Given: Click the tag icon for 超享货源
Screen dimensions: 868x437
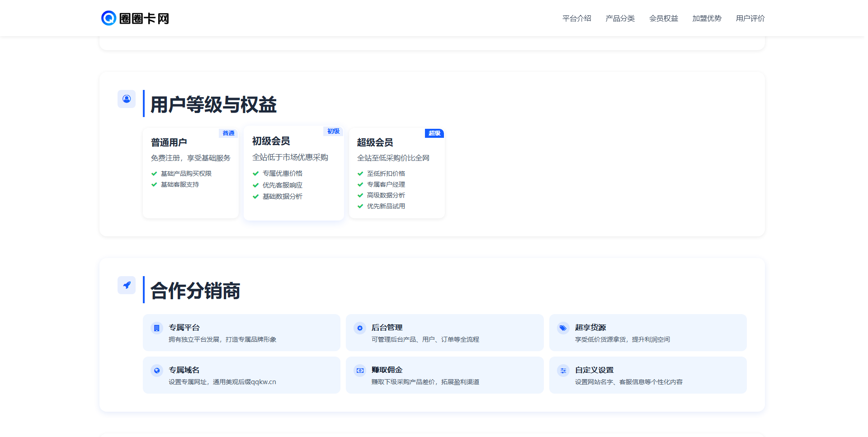Looking at the screenshot, I should (563, 328).
